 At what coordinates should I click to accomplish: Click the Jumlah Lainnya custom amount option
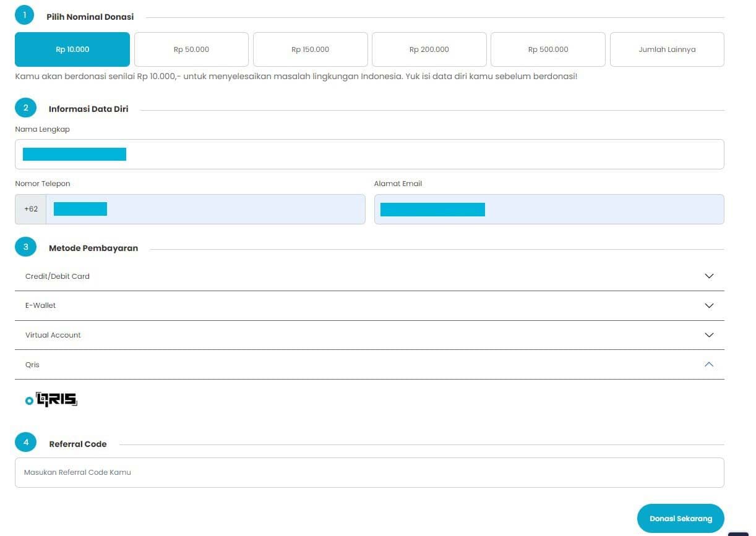[x=666, y=49]
